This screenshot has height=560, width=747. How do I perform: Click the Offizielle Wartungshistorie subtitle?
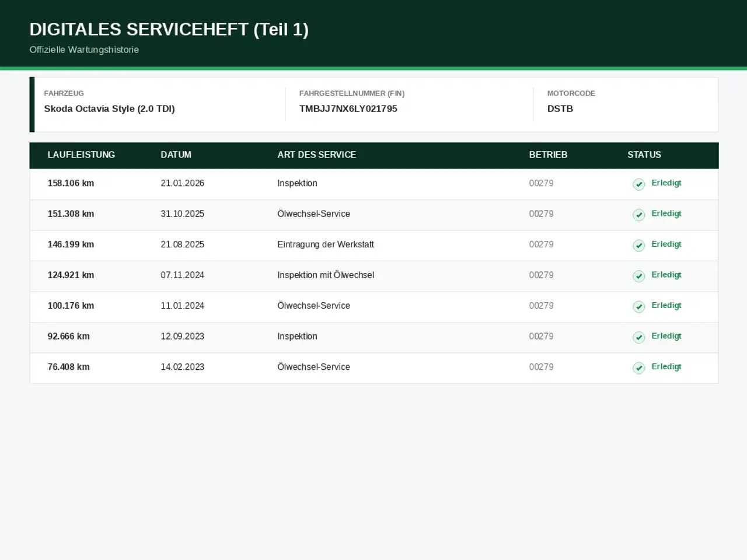(x=85, y=50)
